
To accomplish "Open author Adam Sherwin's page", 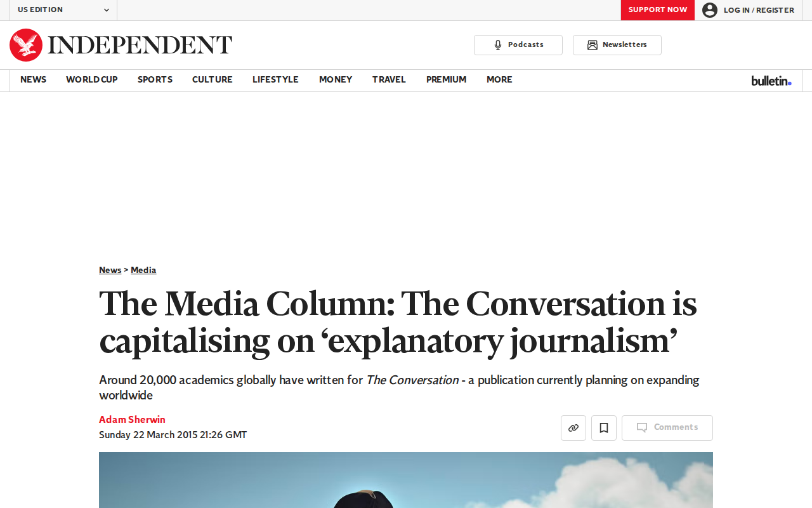I will pyautogui.click(x=132, y=420).
